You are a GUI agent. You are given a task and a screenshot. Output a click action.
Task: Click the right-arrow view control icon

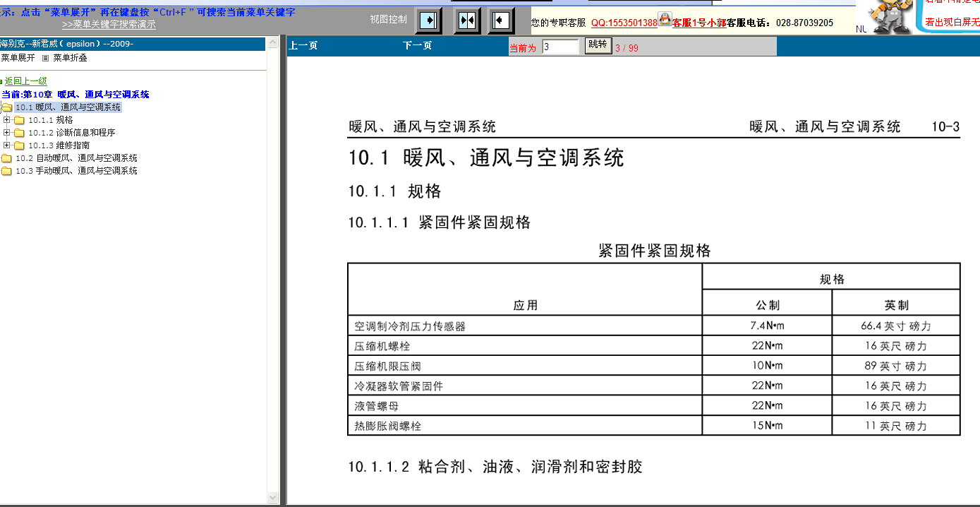tap(428, 20)
